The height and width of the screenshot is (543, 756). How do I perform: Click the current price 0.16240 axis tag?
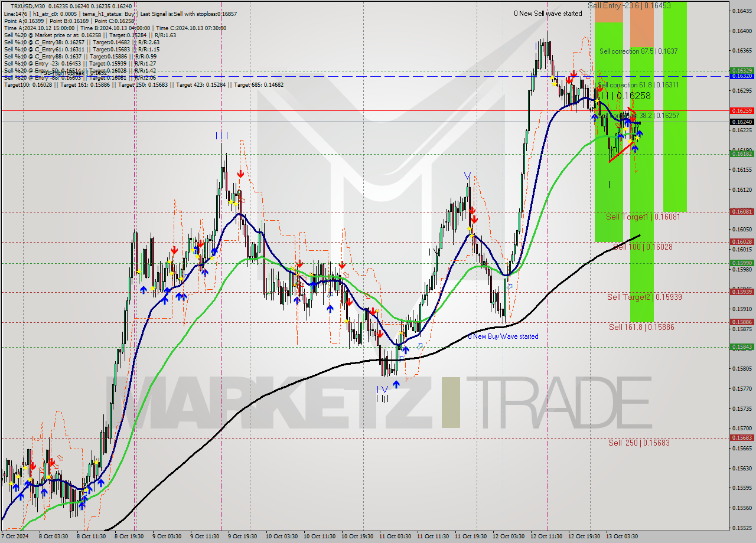(741, 122)
